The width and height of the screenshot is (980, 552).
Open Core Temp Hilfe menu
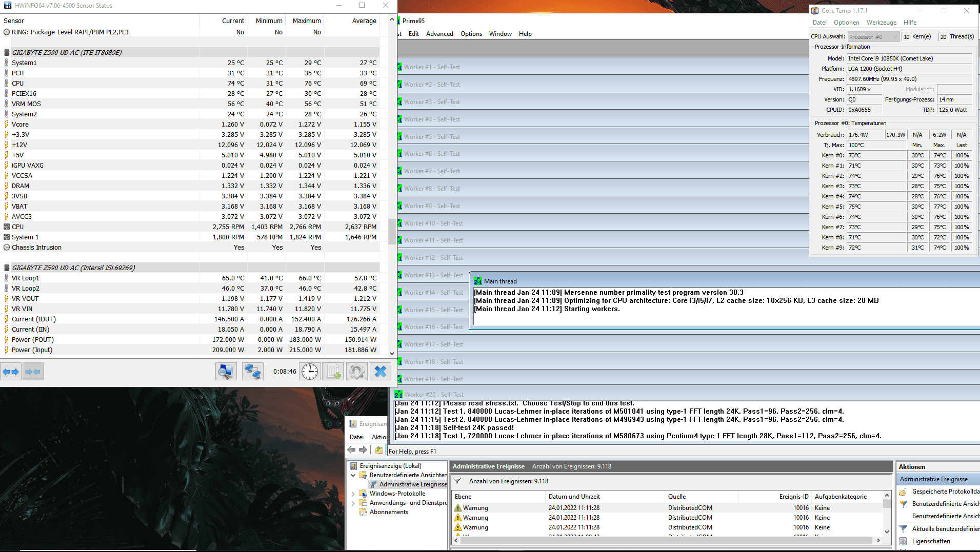click(x=910, y=23)
